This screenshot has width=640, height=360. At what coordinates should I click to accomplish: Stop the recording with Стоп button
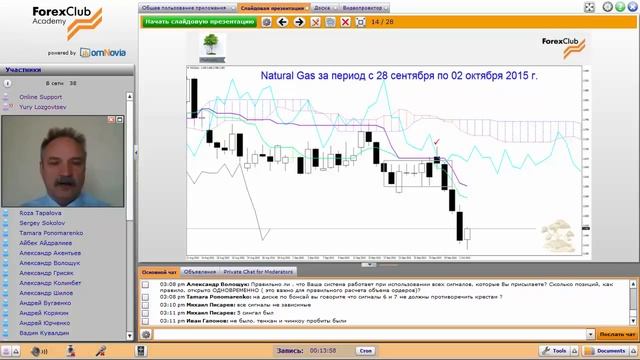[366, 351]
